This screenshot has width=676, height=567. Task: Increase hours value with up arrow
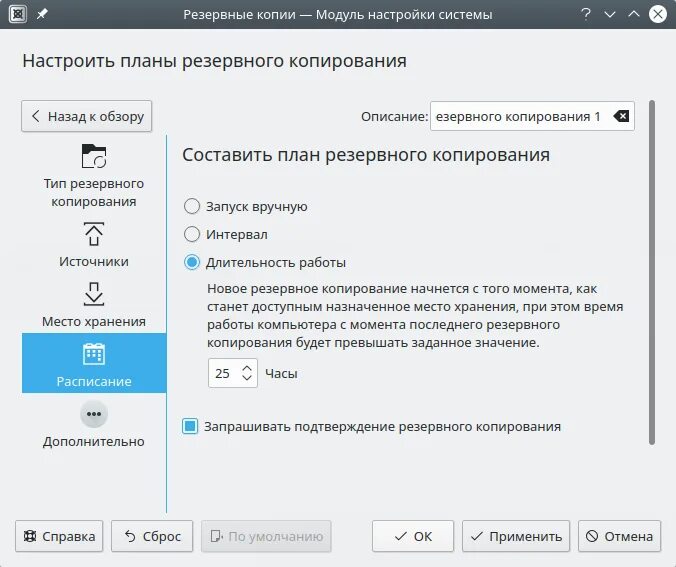pyautogui.click(x=247, y=368)
